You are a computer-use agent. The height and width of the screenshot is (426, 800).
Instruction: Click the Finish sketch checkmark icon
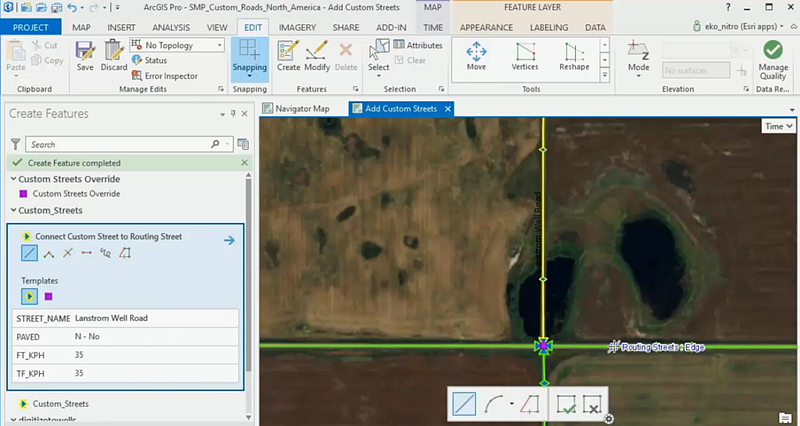click(x=567, y=405)
